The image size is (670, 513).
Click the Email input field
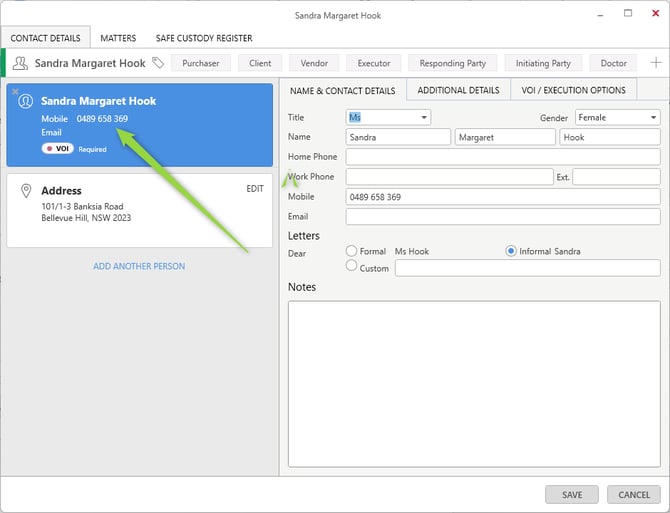[x=502, y=217]
